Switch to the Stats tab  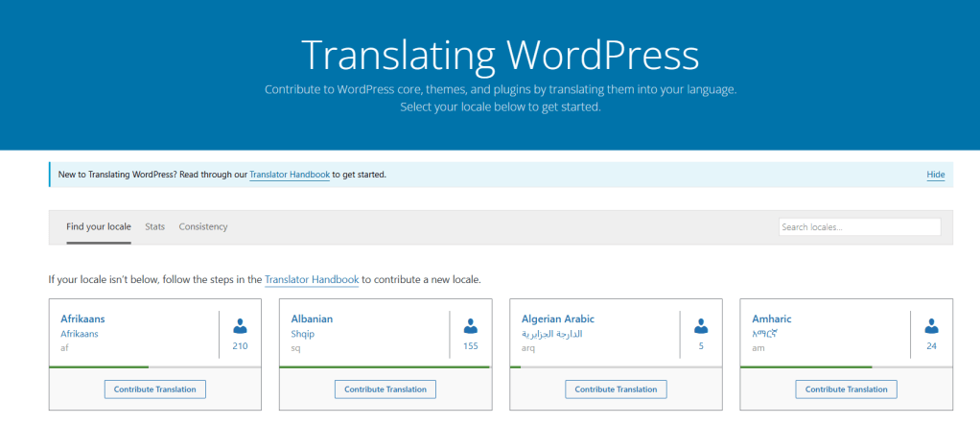pyautogui.click(x=155, y=226)
